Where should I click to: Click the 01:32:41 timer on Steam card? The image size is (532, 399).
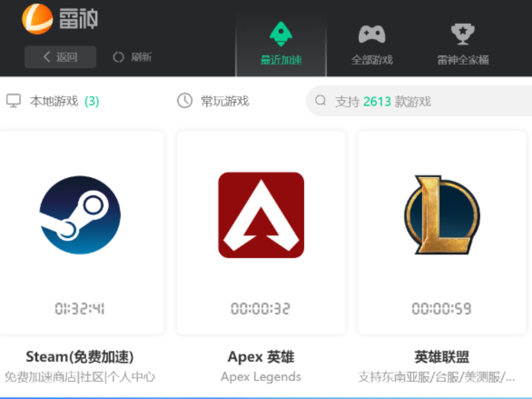80,308
